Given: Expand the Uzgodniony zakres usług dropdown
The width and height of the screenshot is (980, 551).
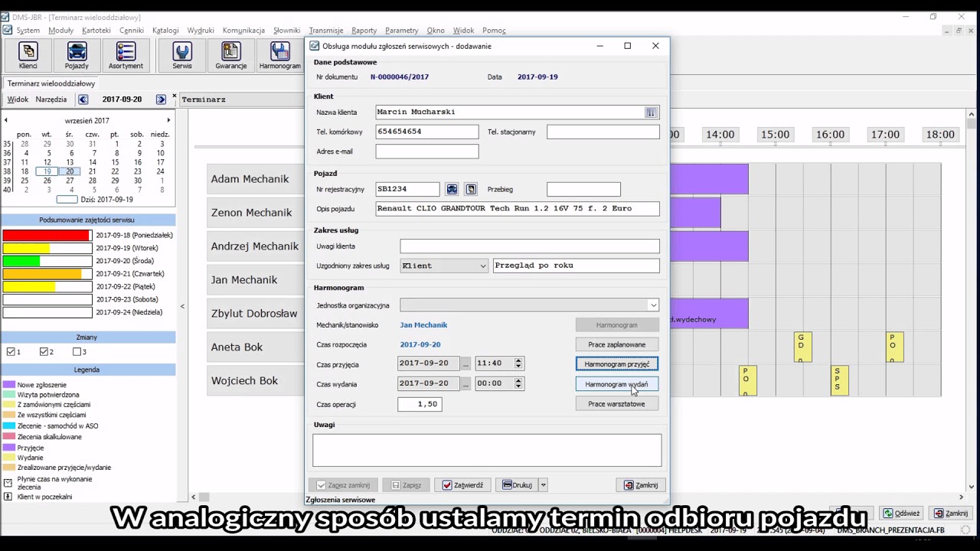Looking at the screenshot, I should pos(482,266).
